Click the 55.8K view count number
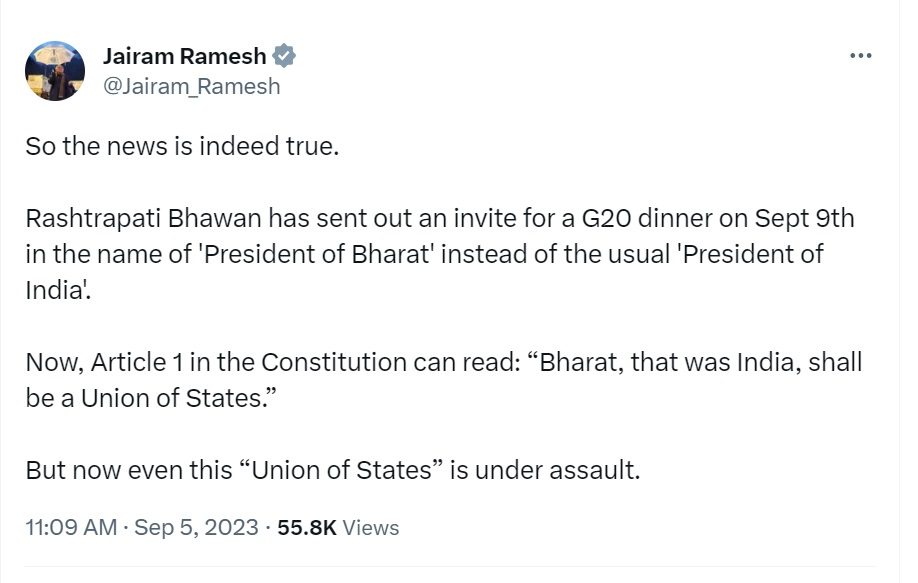This screenshot has width=918, height=583. pyautogui.click(x=306, y=527)
